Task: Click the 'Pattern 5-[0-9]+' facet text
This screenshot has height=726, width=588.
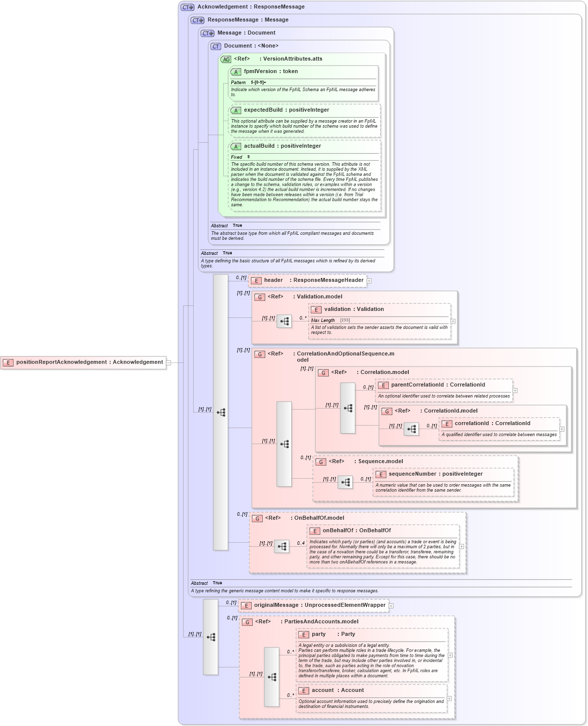Action: (249, 83)
